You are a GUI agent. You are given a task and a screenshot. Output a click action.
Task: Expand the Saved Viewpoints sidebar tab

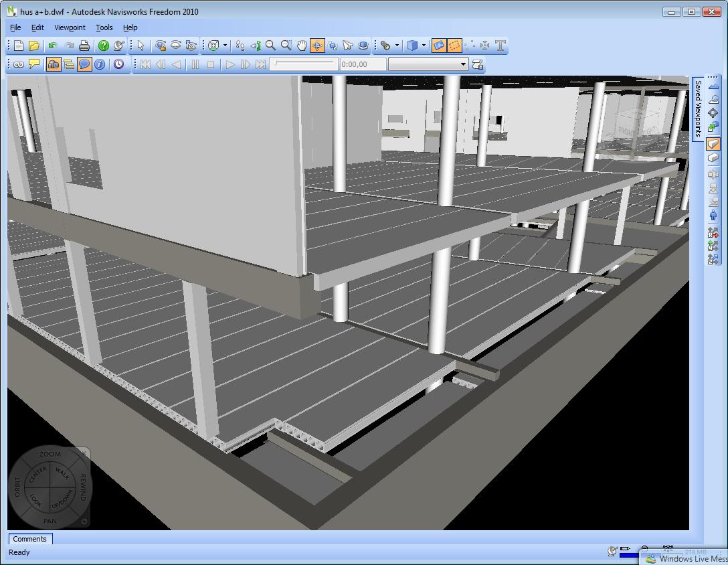pos(699,107)
